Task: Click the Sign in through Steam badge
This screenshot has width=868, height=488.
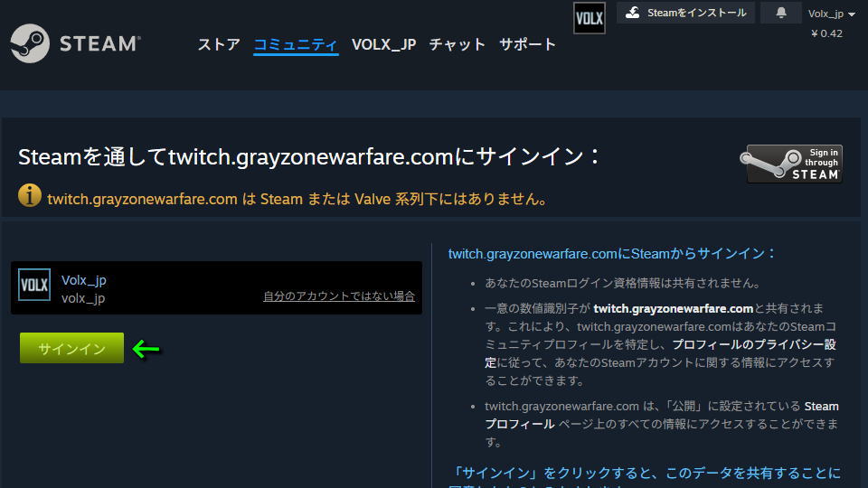Action: point(791,164)
